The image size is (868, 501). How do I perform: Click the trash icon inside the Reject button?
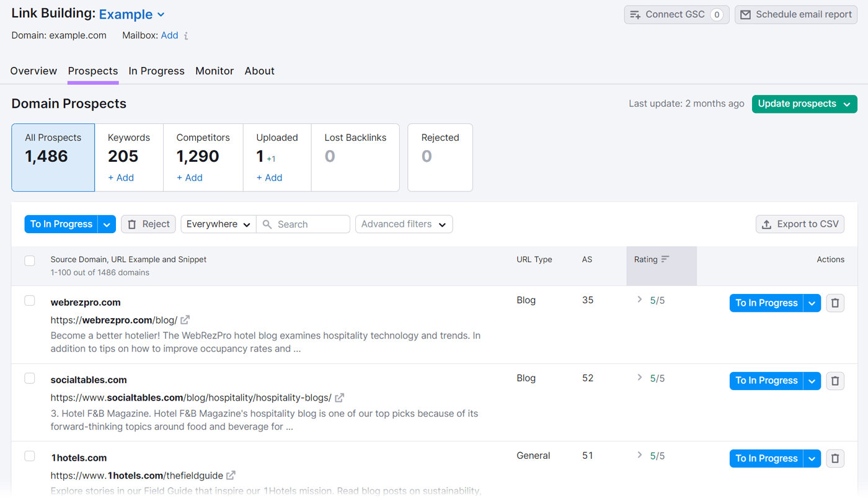pyautogui.click(x=132, y=224)
